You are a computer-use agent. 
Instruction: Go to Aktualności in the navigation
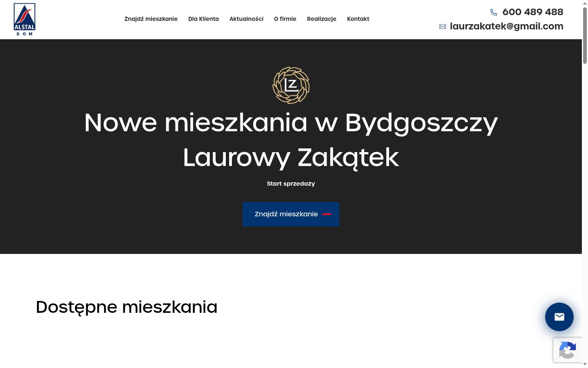point(246,19)
